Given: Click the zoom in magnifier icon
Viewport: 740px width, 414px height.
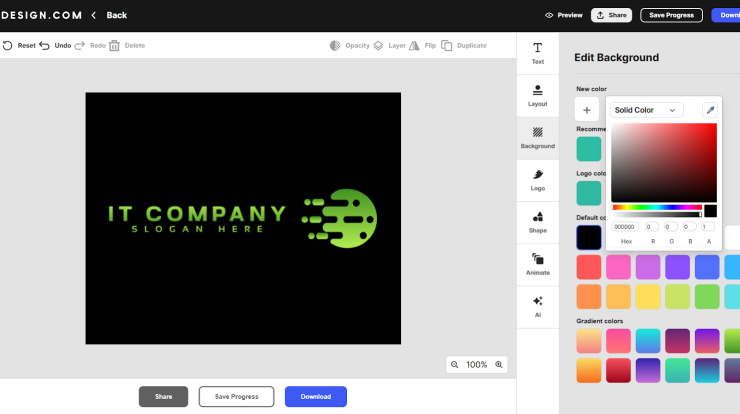Looking at the screenshot, I should (499, 365).
